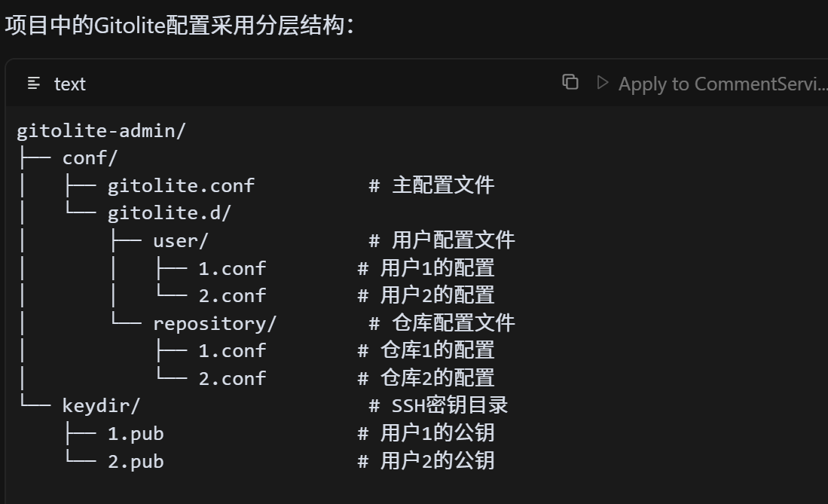Click the 1.pub file text

[136, 433]
